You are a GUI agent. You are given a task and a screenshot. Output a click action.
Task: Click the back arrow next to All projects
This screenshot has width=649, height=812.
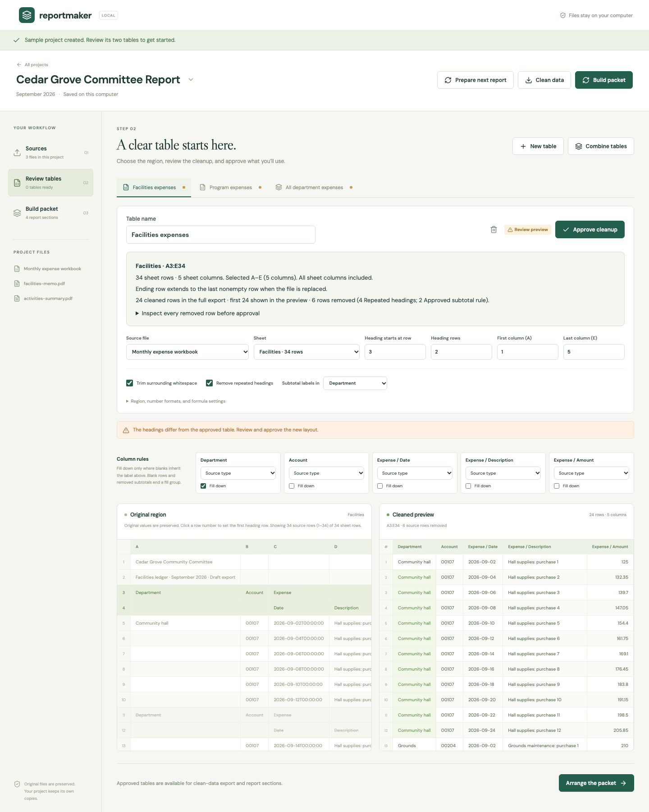[19, 65]
